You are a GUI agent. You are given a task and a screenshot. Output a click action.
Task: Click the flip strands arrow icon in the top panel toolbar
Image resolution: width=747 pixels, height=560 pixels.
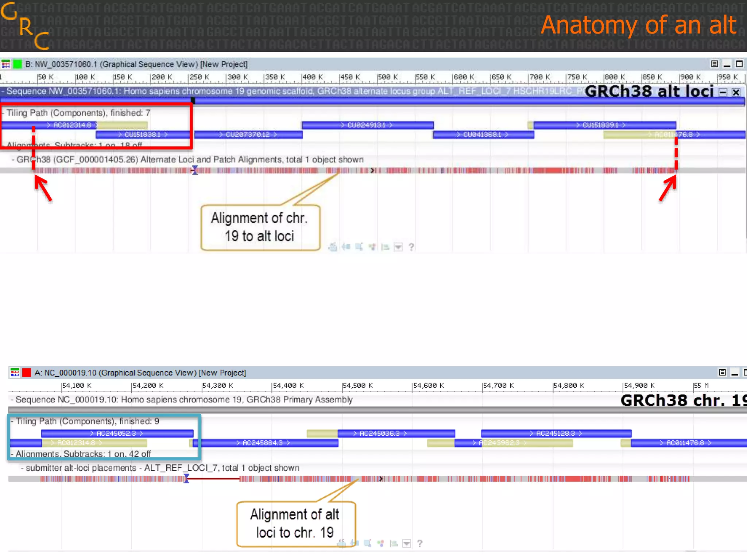[x=346, y=247]
